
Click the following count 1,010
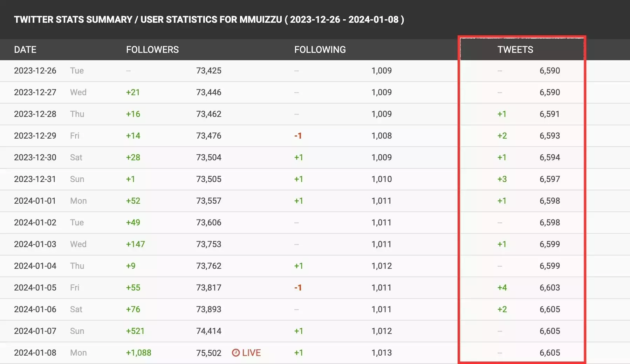click(x=382, y=179)
